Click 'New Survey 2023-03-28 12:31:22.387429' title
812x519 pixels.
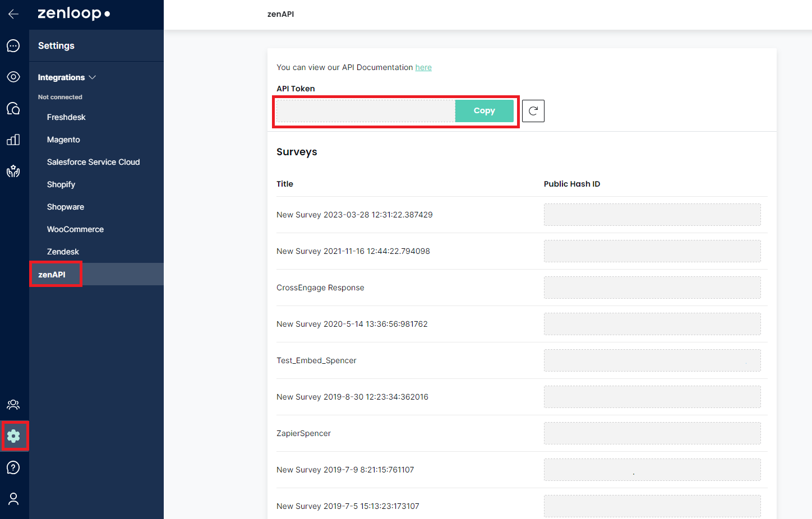pyautogui.click(x=354, y=215)
